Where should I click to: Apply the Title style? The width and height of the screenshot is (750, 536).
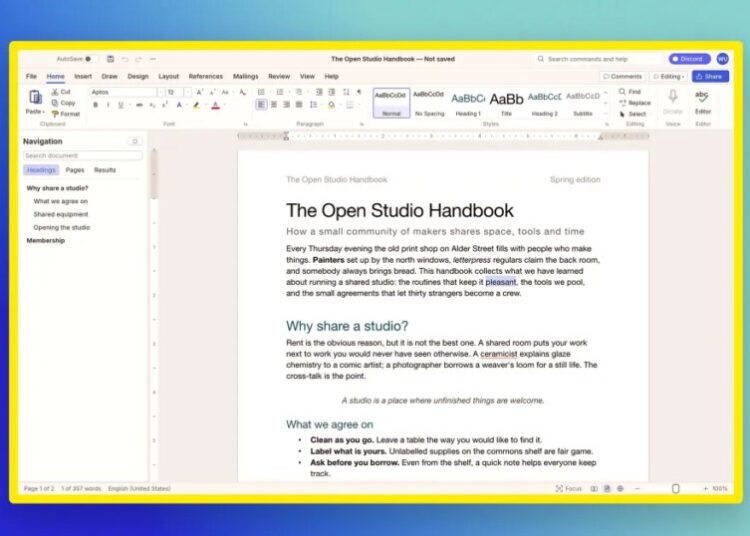507,103
